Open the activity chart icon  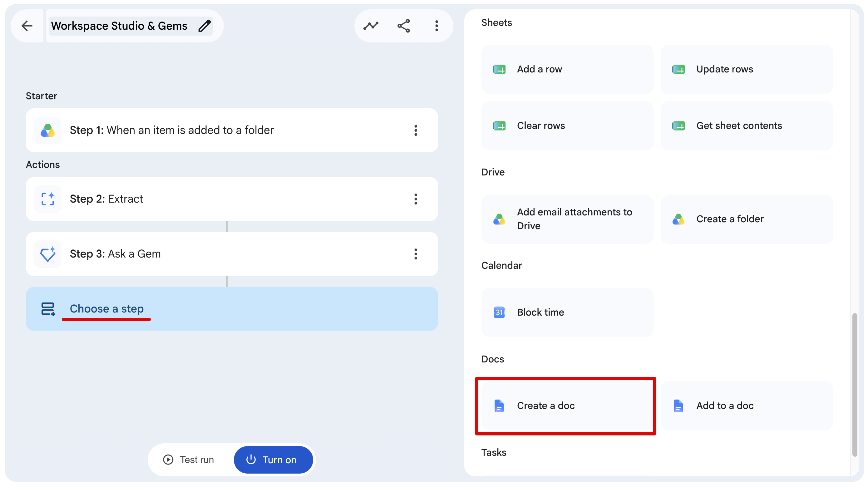[371, 26]
